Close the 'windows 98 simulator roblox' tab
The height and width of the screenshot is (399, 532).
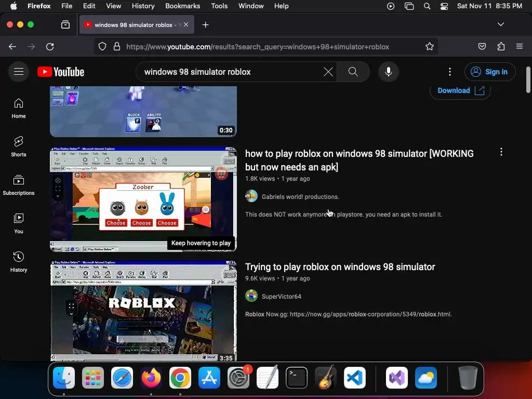point(186,24)
